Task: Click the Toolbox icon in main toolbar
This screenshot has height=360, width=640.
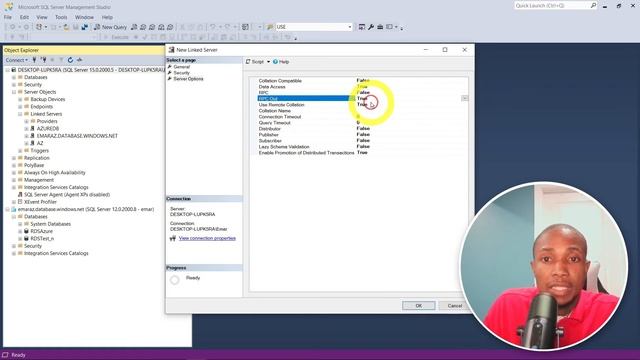Action: coord(380,27)
